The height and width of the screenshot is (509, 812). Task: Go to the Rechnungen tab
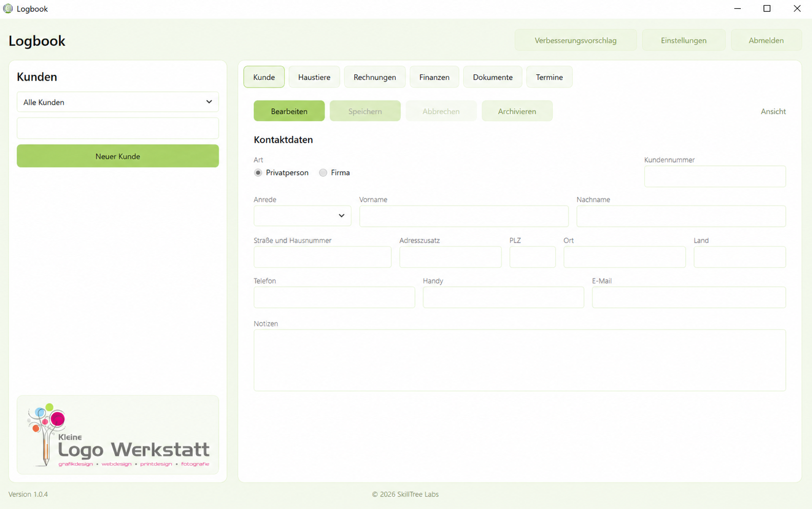pyautogui.click(x=375, y=77)
